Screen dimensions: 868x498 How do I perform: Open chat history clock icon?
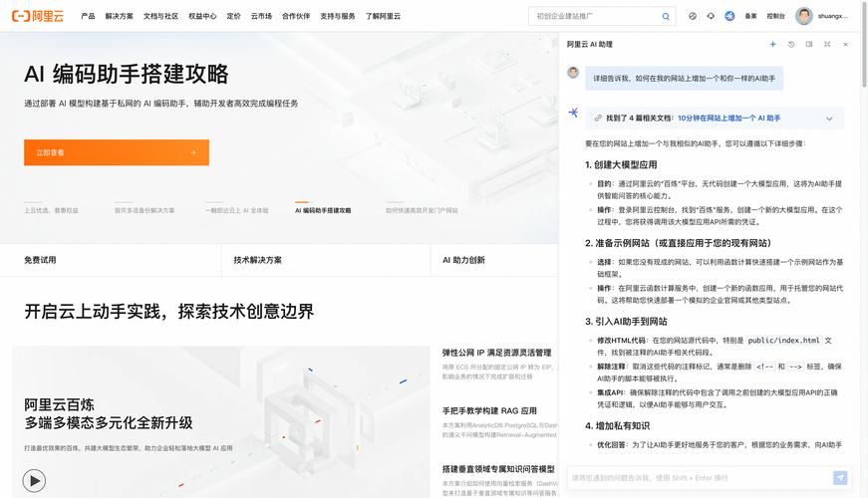(791, 44)
